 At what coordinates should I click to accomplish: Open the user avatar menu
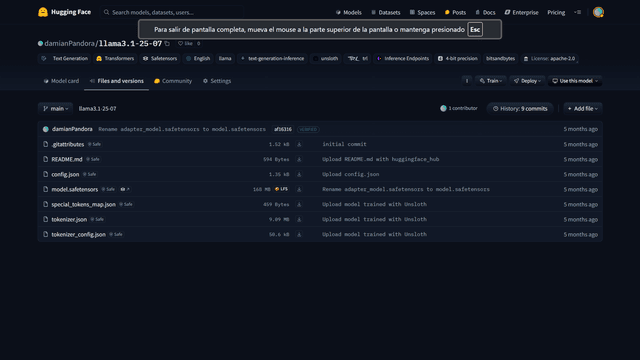coord(598,12)
